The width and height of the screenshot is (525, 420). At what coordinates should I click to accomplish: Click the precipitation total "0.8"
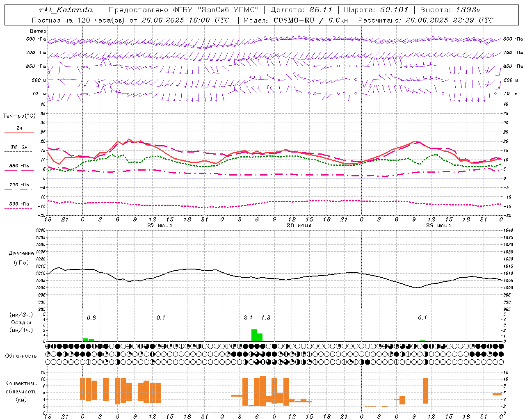point(91,318)
